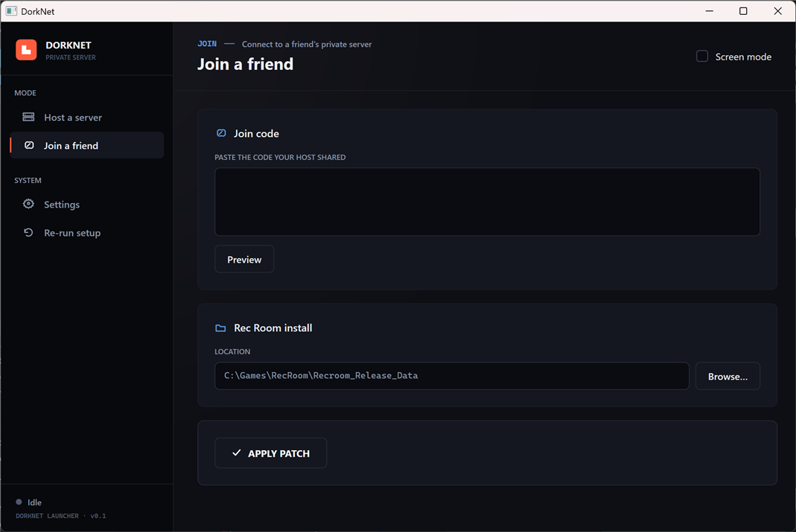Click the Rec Room install folder icon

(x=220, y=328)
